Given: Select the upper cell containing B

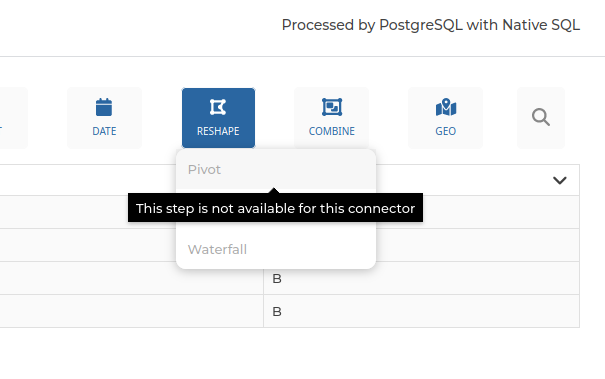Looking at the screenshot, I should (x=421, y=278).
